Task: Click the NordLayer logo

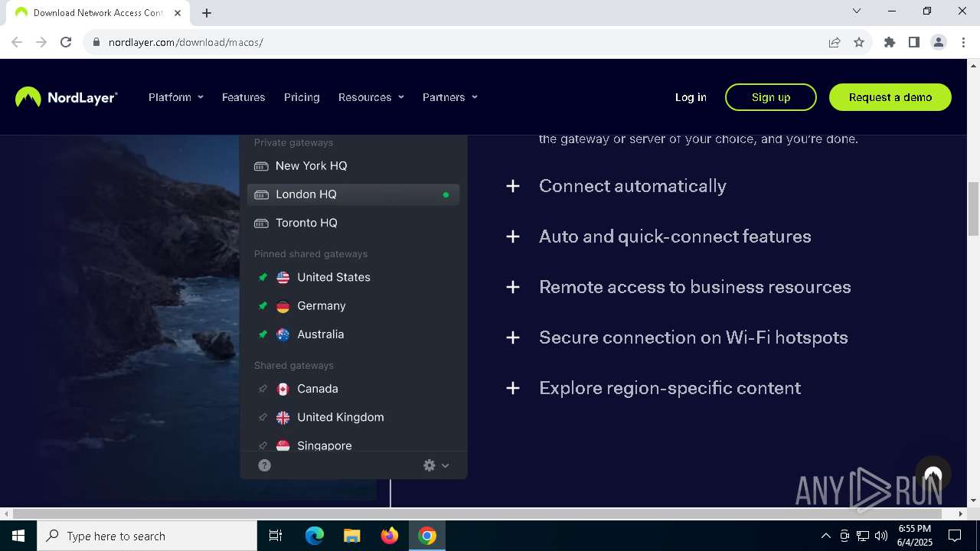Action: pos(67,97)
